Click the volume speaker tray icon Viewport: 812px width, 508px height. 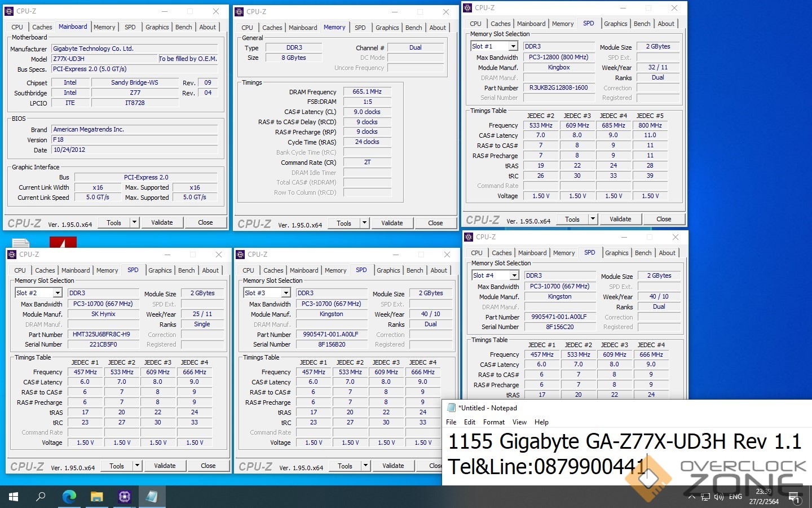click(x=718, y=497)
